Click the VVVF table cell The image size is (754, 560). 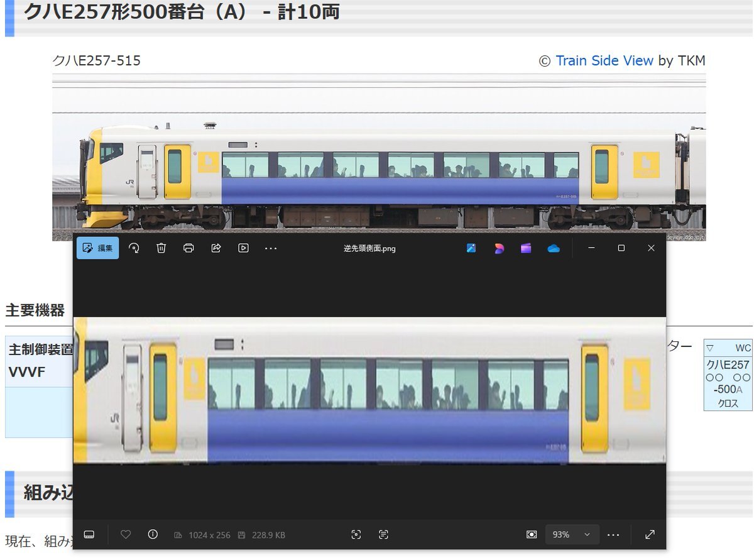click(x=27, y=372)
